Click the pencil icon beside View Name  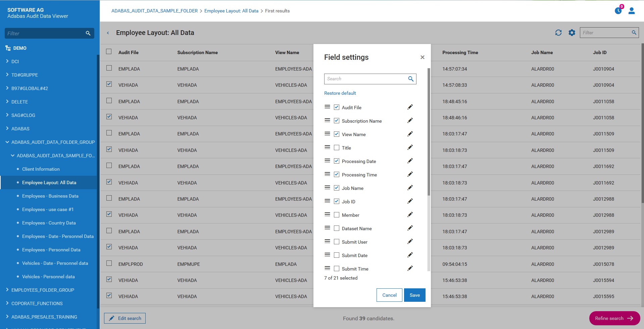point(410,134)
